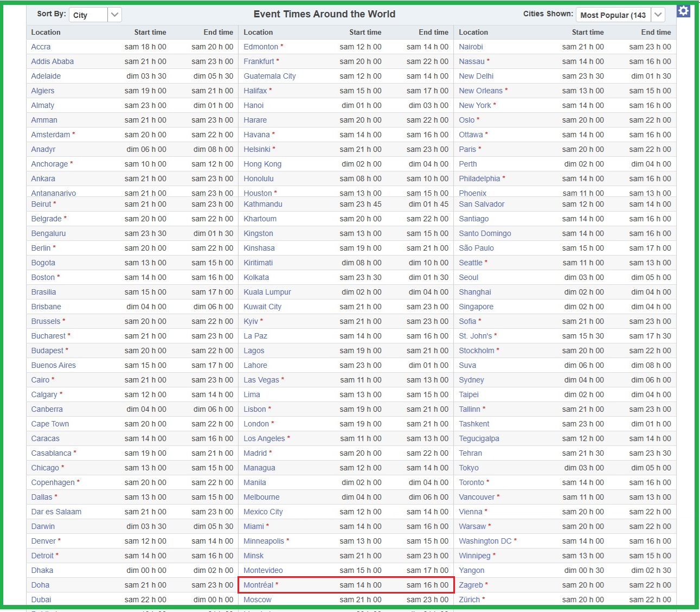The height and width of the screenshot is (612, 700).
Task: Click the Washington DC link
Action: coord(485,541)
